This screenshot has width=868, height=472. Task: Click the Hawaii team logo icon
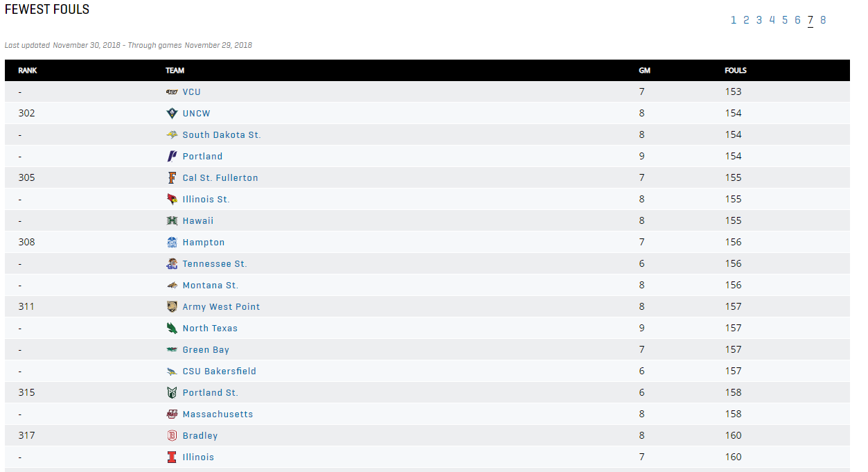172,220
